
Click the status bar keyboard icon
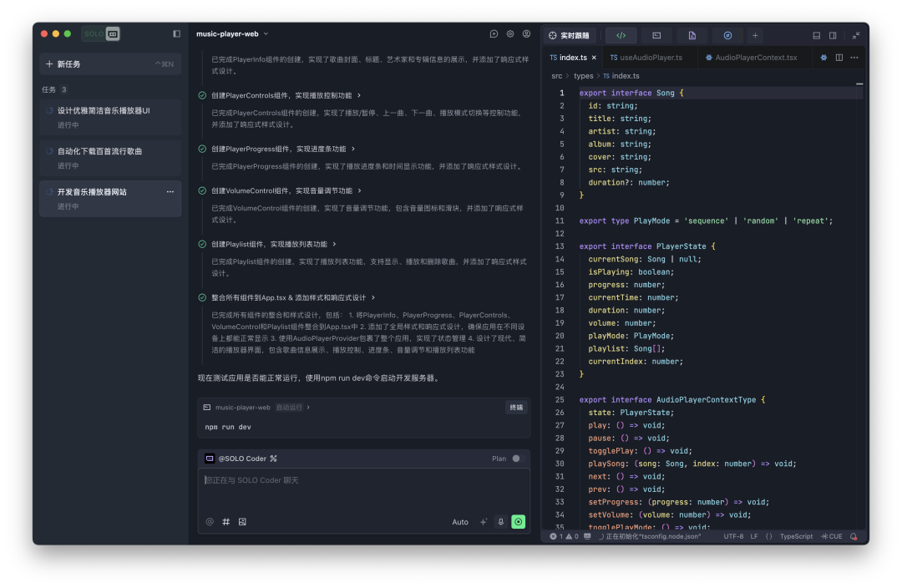587,536
